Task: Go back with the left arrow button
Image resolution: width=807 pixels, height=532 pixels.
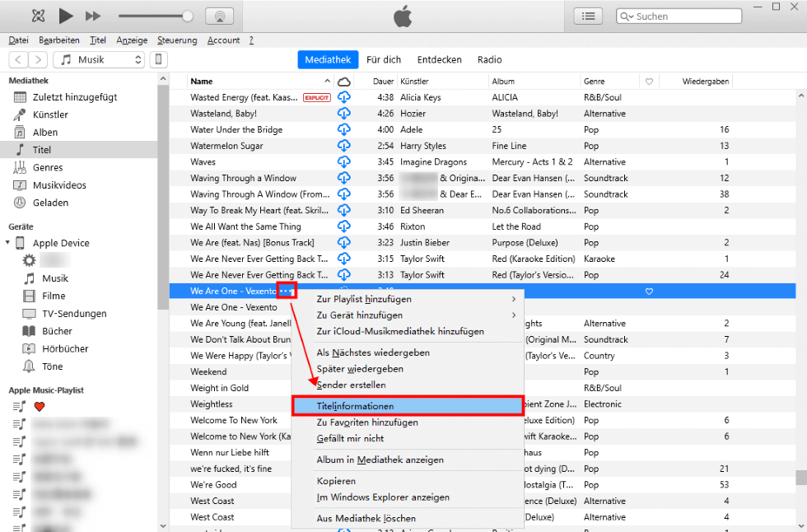Action: [x=18, y=59]
